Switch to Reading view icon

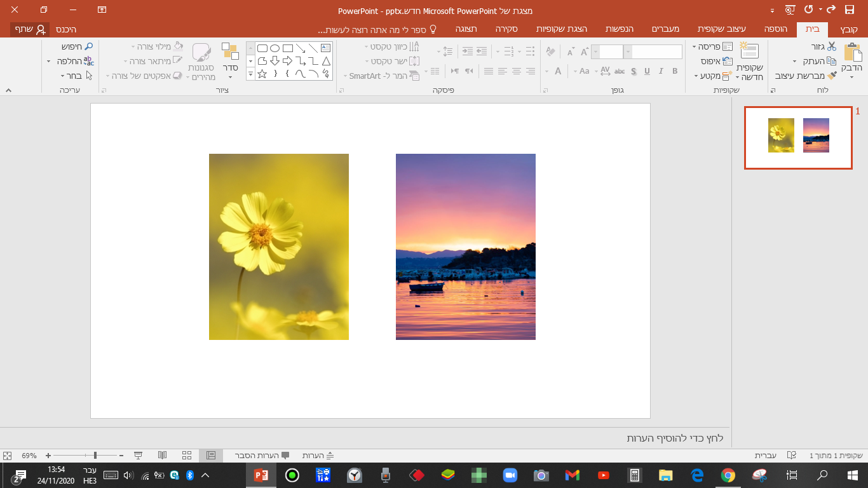coord(162,456)
